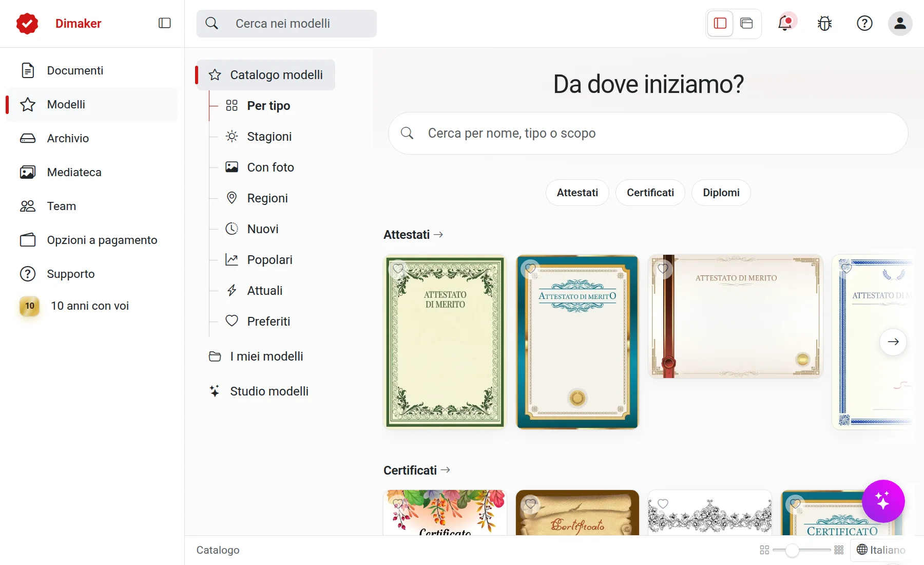Filter by Certificati chip
Image resolution: width=924 pixels, height=565 pixels.
point(650,193)
